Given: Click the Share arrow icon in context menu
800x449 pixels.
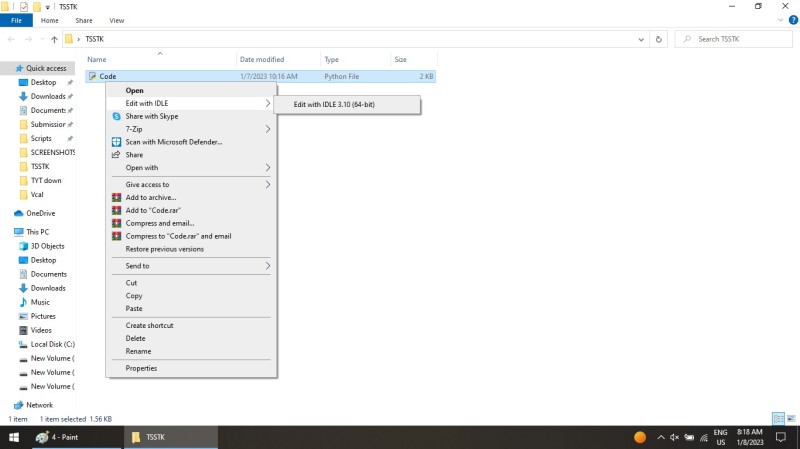Looking at the screenshot, I should [116, 155].
